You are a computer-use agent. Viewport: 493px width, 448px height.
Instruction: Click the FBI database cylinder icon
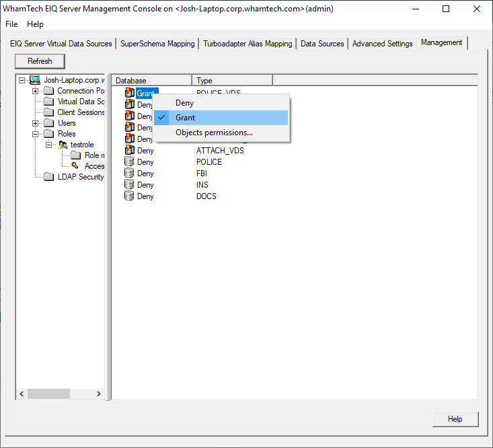click(x=130, y=174)
